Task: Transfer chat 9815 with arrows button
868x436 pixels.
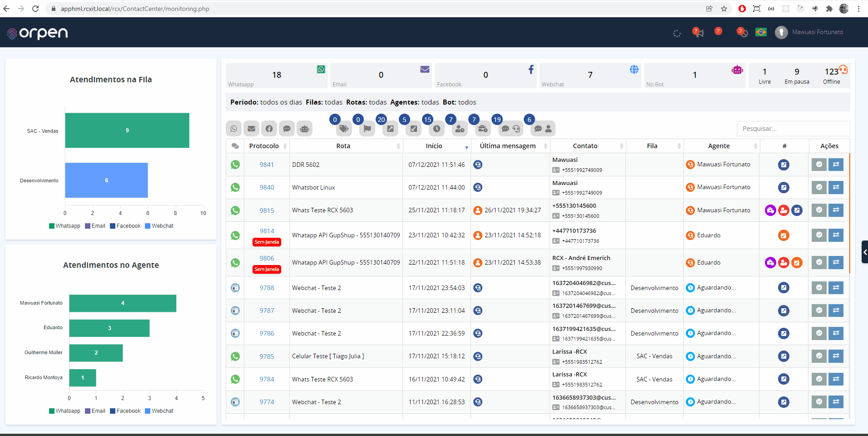Action: [836, 210]
